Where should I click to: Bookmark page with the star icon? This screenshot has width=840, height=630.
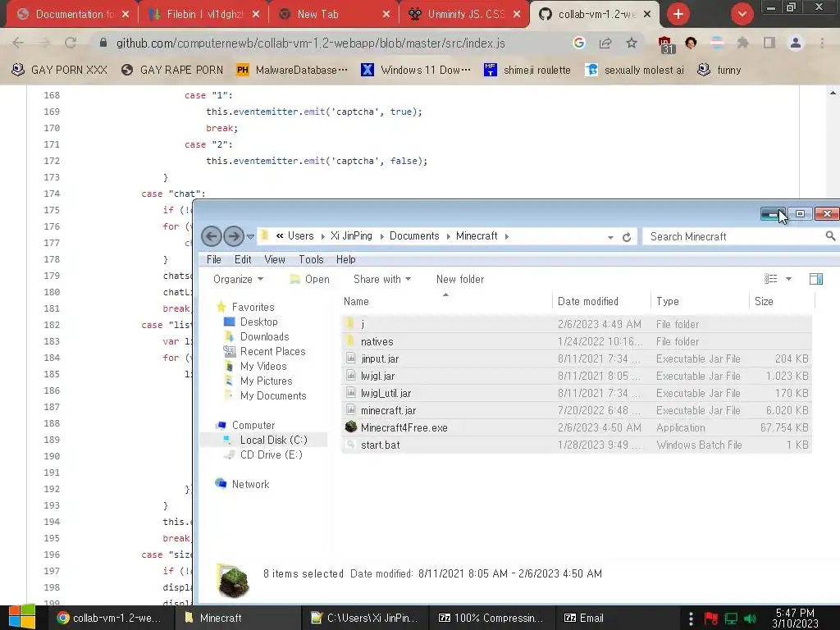pyautogui.click(x=632, y=43)
